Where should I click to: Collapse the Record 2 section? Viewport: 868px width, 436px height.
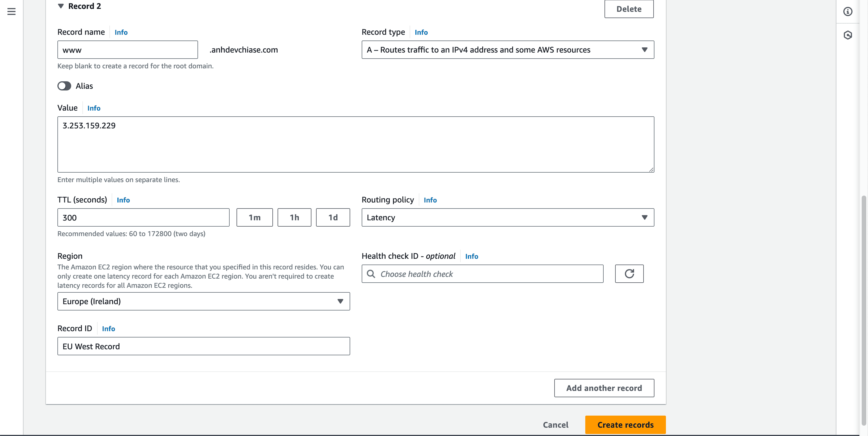click(x=61, y=6)
